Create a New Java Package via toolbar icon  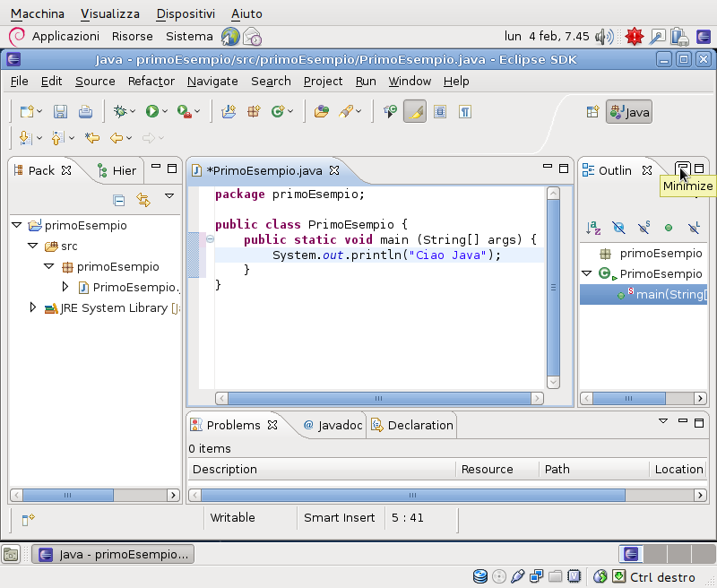tap(254, 111)
